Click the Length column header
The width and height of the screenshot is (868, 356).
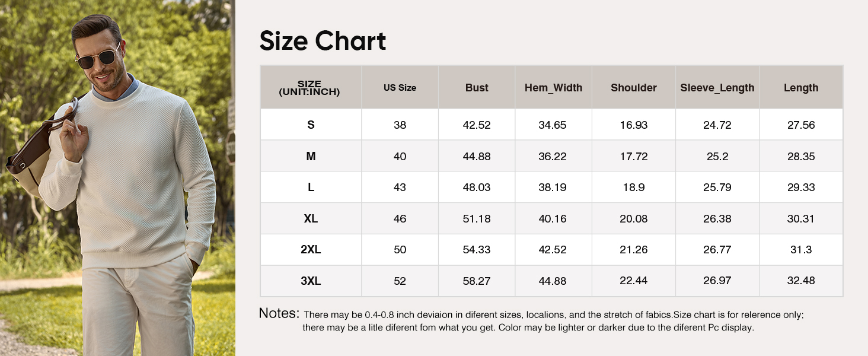[801, 88]
